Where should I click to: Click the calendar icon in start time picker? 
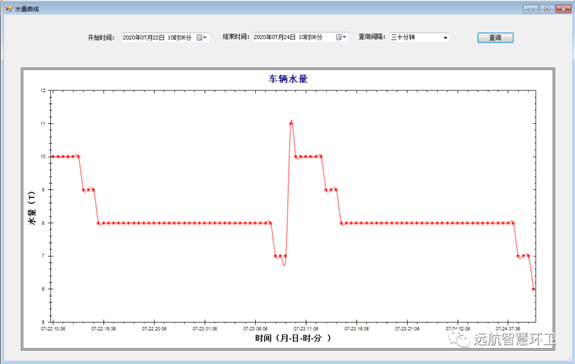(x=199, y=37)
